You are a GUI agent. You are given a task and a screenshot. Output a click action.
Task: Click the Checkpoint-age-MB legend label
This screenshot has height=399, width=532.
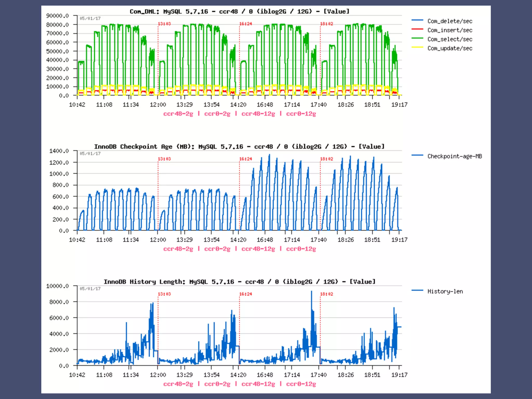[455, 156]
